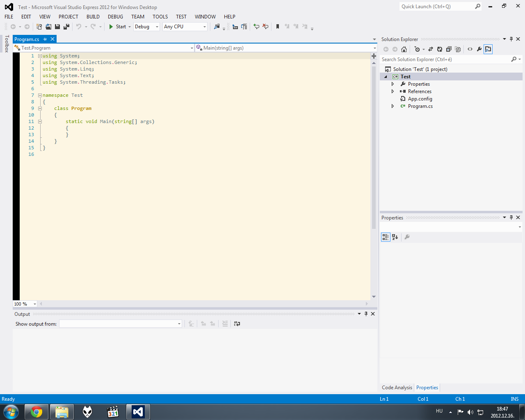Open the FILE menu

[9, 17]
